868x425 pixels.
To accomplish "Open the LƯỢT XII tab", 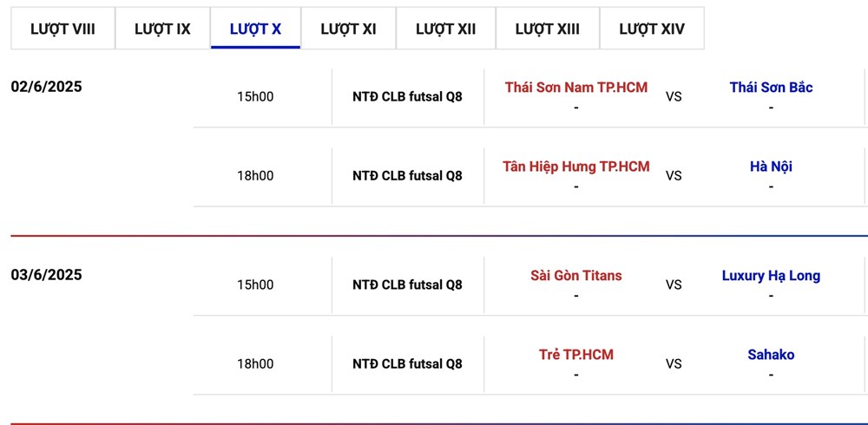I will click(445, 29).
